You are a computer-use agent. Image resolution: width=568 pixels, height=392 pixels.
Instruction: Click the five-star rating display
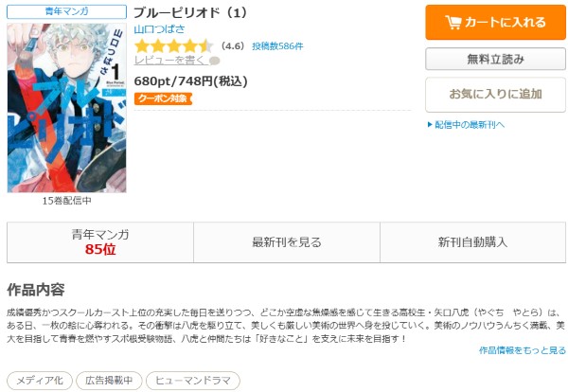click(x=174, y=46)
